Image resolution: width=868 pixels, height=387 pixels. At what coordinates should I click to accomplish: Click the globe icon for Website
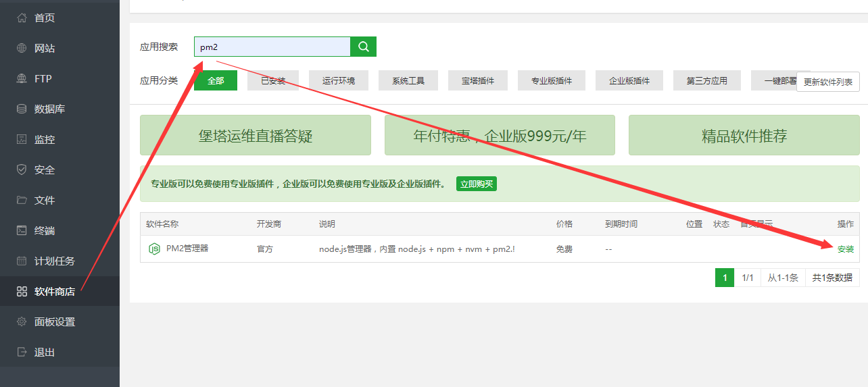22,48
